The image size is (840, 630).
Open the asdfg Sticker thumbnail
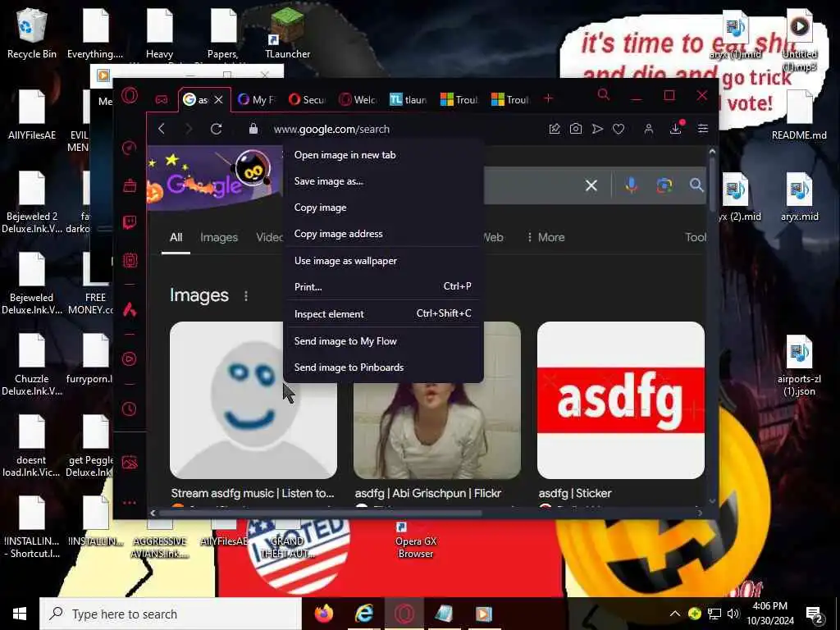(621, 399)
